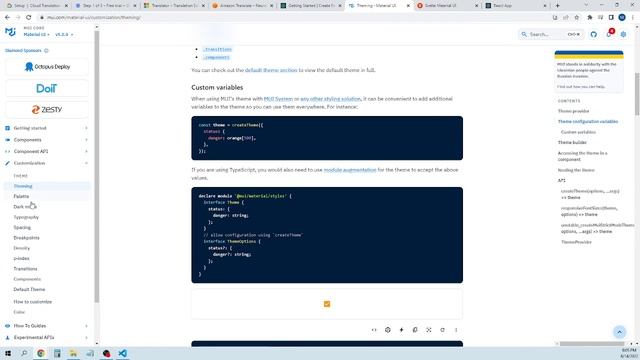
Task: Switch to Svelte Material UI tab
Action: tap(447, 6)
